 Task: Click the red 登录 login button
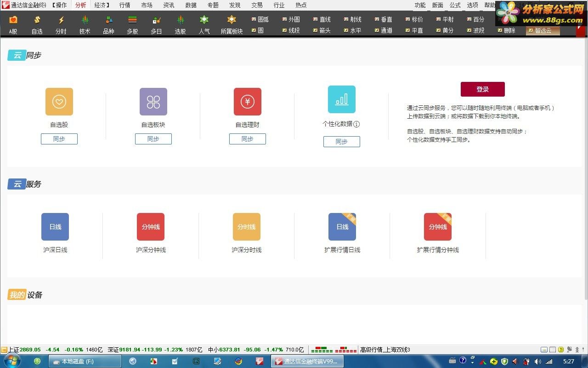[482, 89]
